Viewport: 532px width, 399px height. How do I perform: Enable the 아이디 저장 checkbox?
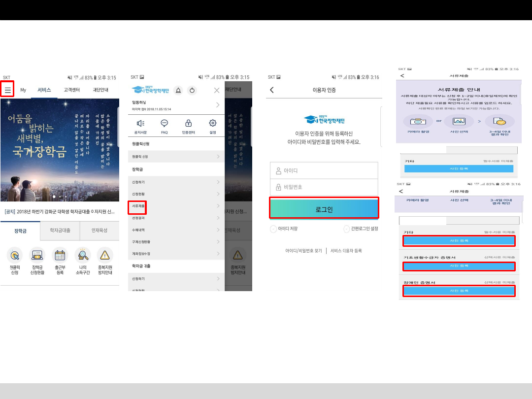(x=273, y=229)
